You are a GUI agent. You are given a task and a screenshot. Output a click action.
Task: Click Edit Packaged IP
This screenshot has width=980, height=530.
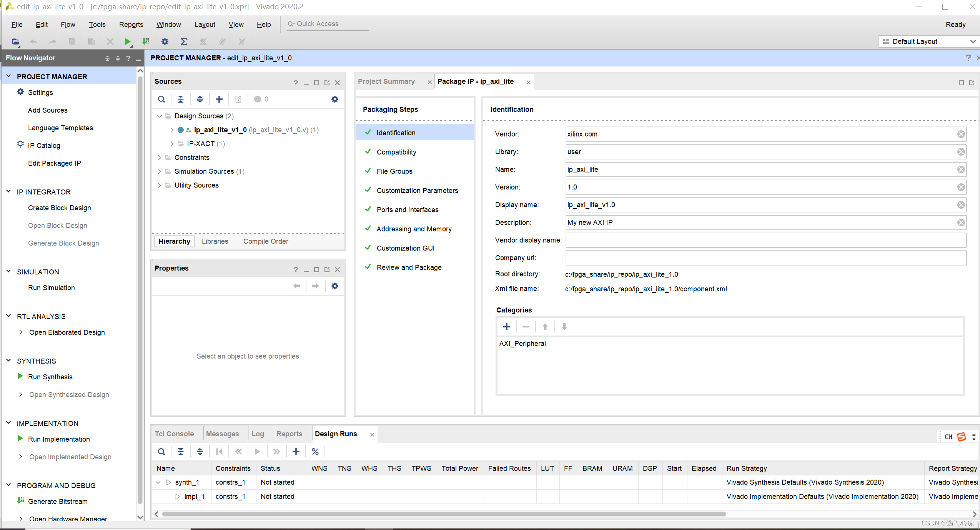click(x=54, y=163)
